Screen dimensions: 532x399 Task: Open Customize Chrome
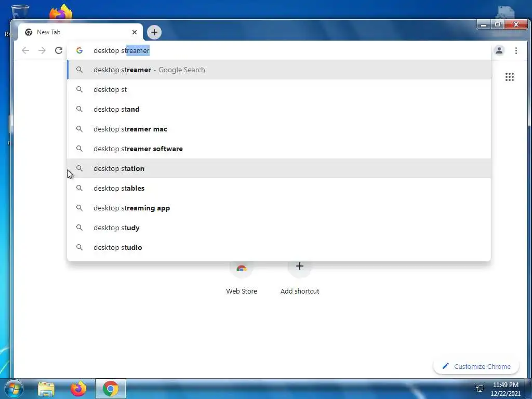(x=476, y=366)
